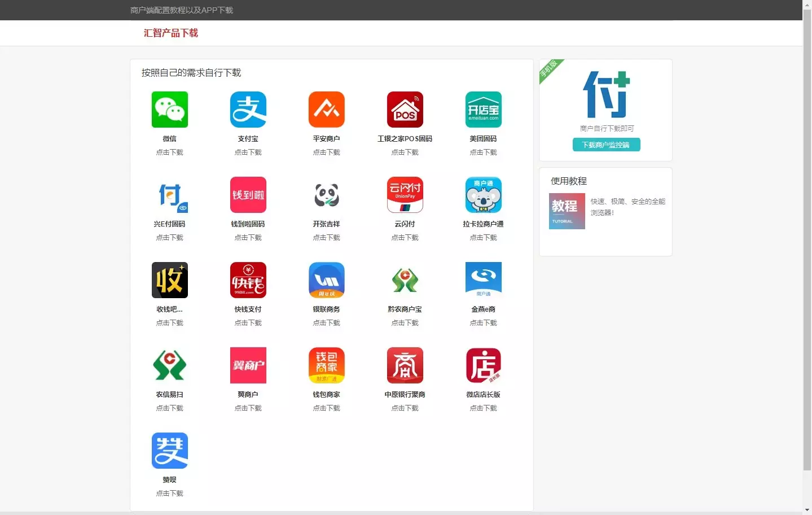Click the 中原银行聚商 name label

pyautogui.click(x=405, y=395)
